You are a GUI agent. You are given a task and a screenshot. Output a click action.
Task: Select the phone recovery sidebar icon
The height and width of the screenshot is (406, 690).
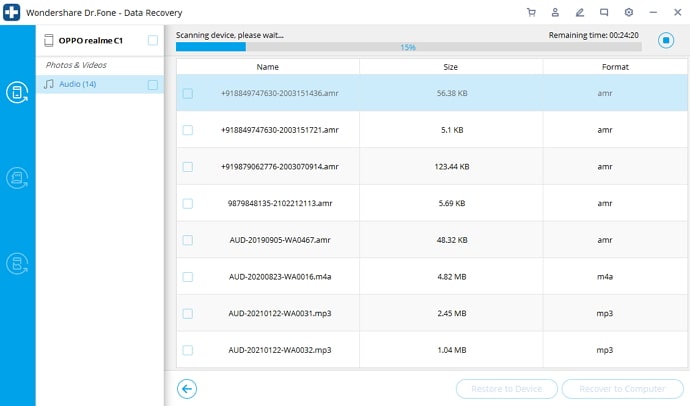click(17, 92)
